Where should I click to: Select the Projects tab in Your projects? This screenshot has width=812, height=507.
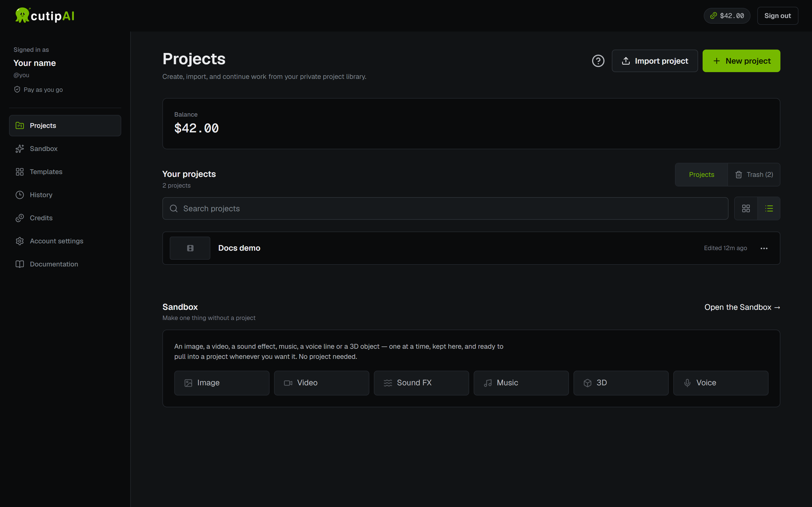click(701, 175)
